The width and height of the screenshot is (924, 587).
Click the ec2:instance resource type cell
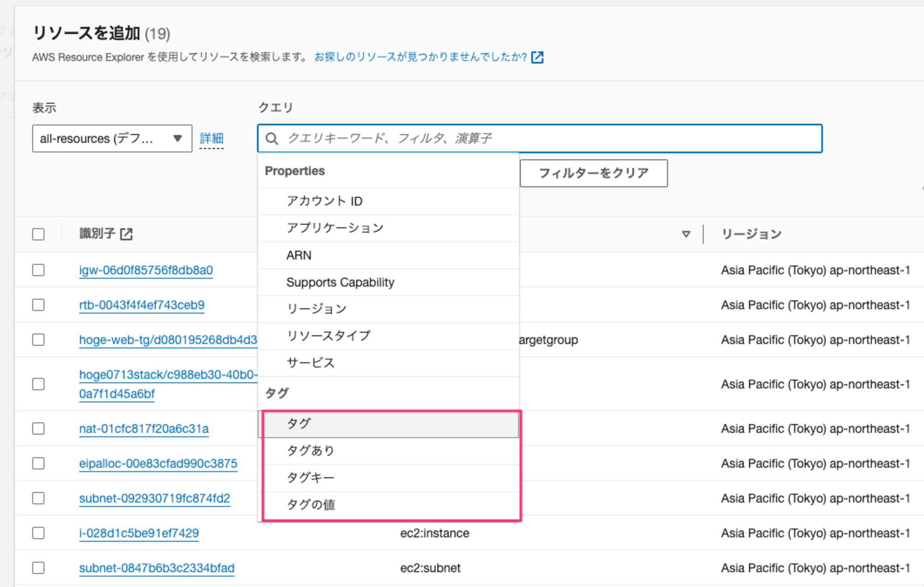(x=435, y=533)
